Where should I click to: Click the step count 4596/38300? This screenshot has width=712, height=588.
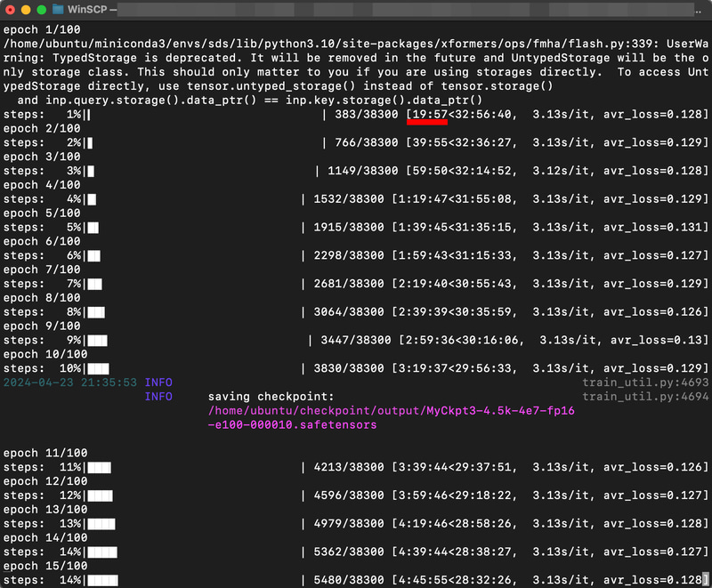click(349, 495)
